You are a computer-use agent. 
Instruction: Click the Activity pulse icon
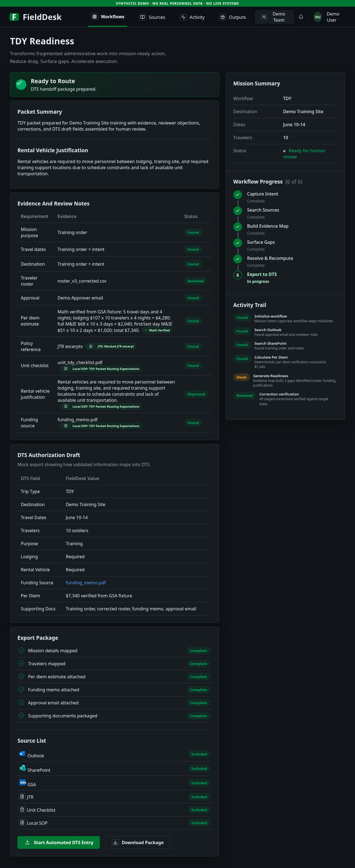[x=183, y=17]
